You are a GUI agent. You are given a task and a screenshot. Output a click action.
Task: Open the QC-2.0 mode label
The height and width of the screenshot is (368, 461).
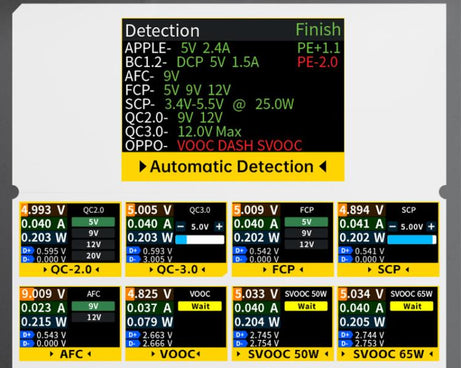(x=71, y=270)
